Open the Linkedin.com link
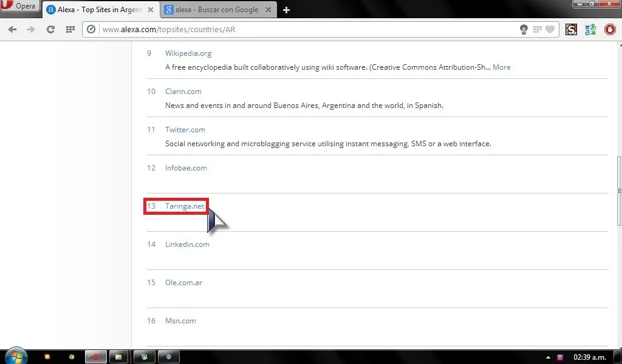 coord(187,244)
